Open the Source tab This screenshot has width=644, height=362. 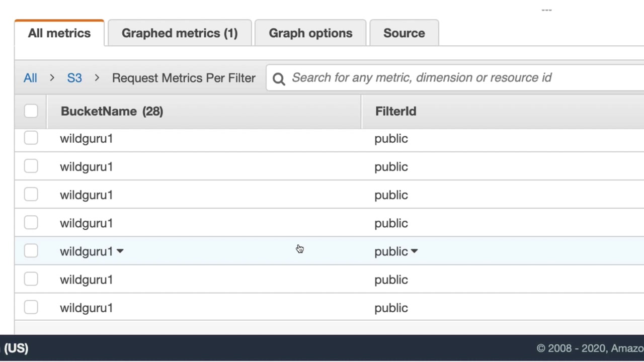[x=404, y=33]
